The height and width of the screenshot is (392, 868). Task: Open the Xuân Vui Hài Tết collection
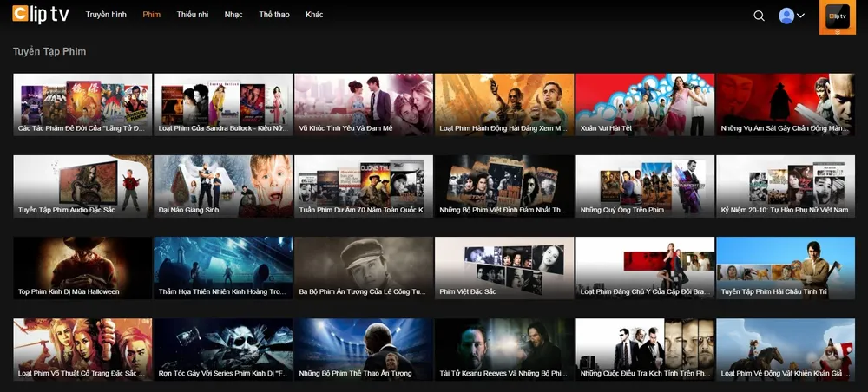click(x=644, y=104)
